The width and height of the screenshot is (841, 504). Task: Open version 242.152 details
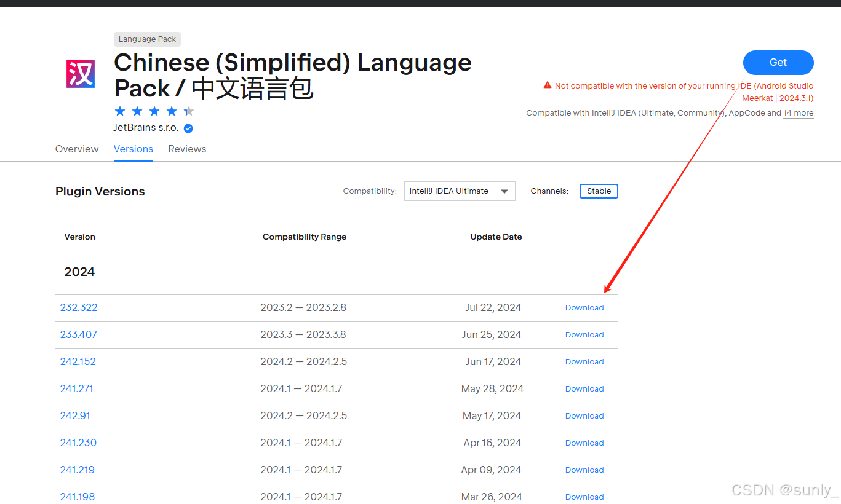tap(78, 361)
